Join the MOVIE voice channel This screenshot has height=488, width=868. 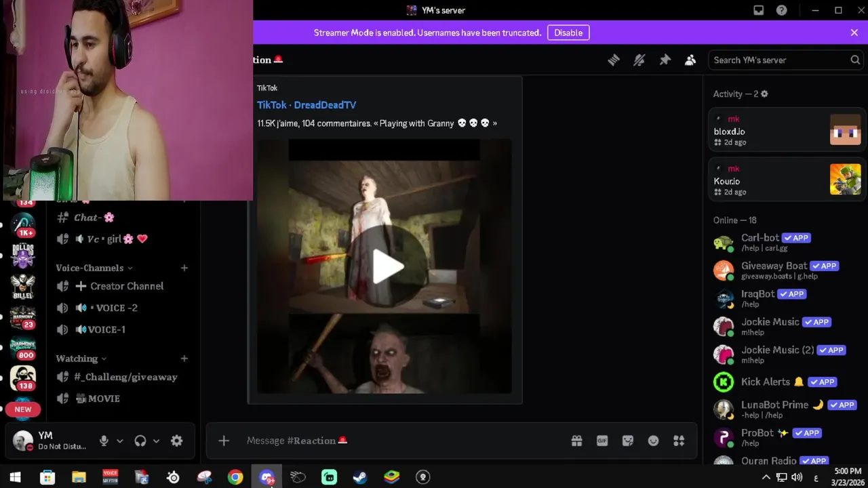point(122,399)
